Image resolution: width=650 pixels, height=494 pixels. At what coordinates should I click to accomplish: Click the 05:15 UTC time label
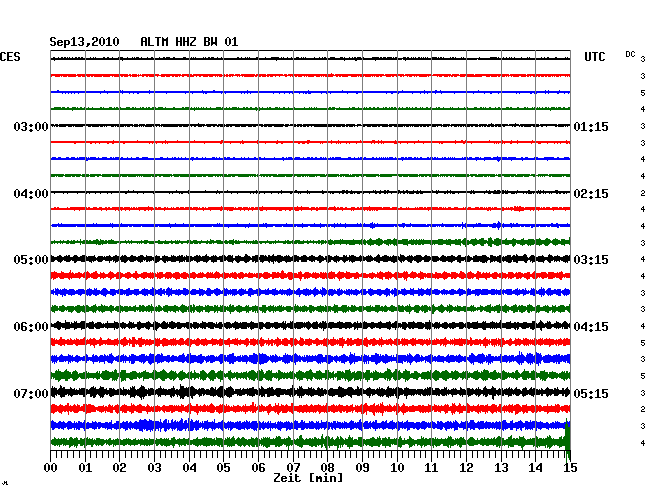click(x=591, y=393)
